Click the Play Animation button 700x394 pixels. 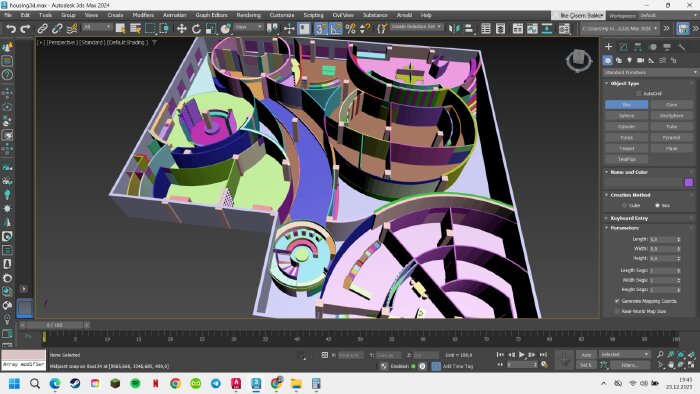click(x=521, y=355)
